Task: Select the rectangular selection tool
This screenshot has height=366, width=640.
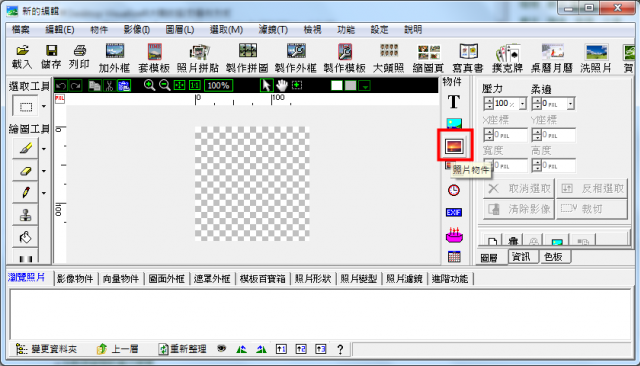Action: pos(26,106)
